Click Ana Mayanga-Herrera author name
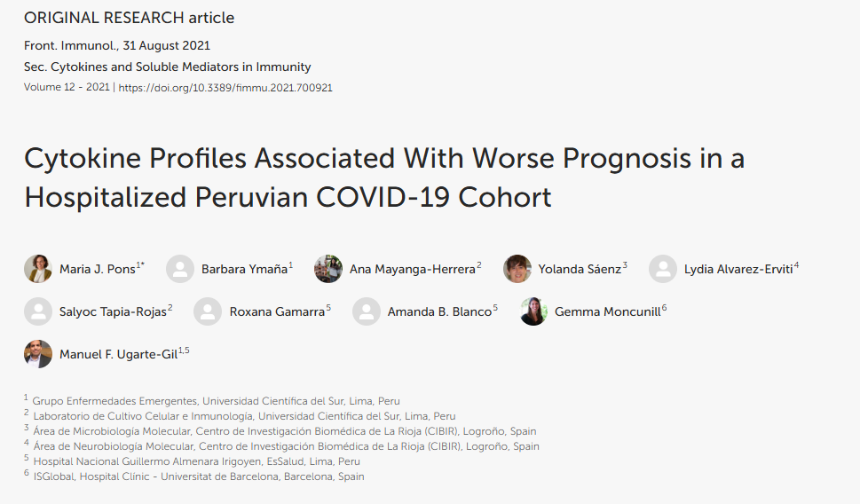This screenshot has height=504, width=860. pyautogui.click(x=413, y=269)
